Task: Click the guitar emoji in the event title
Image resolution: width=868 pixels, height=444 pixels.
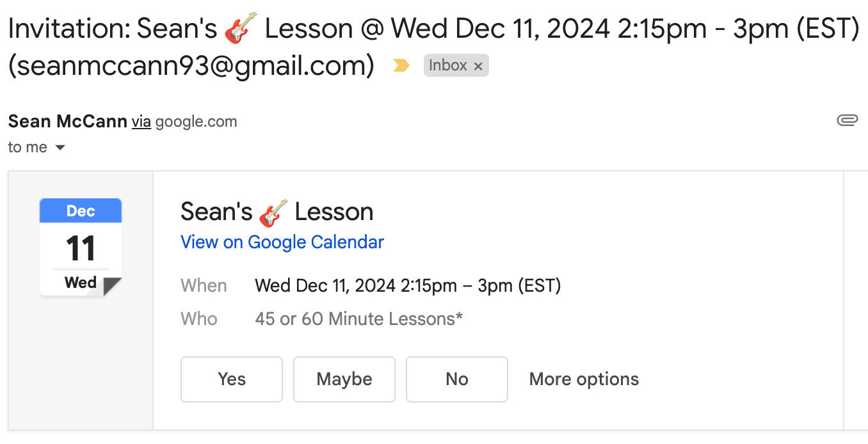Action: pos(273,212)
